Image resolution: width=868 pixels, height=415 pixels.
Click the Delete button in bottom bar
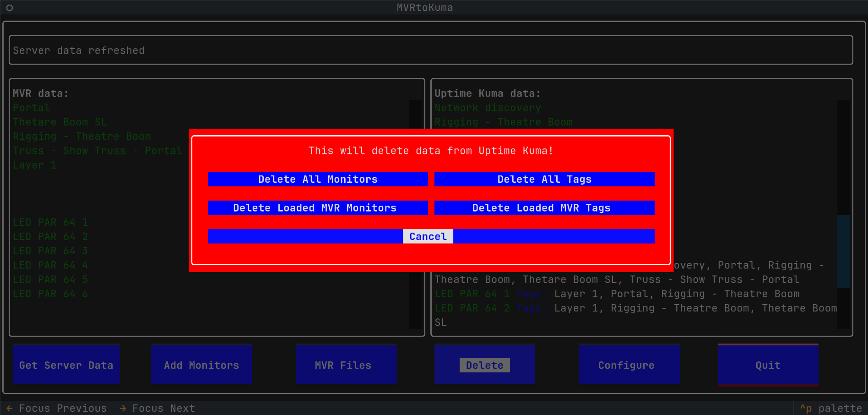pos(485,365)
